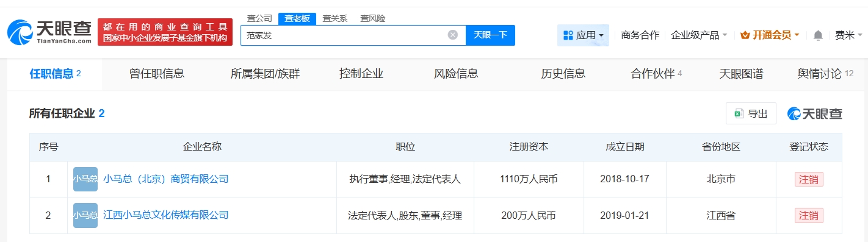This screenshot has width=868, height=242.
Task: Open the 舆情讨论 tab
Action: click(825, 74)
